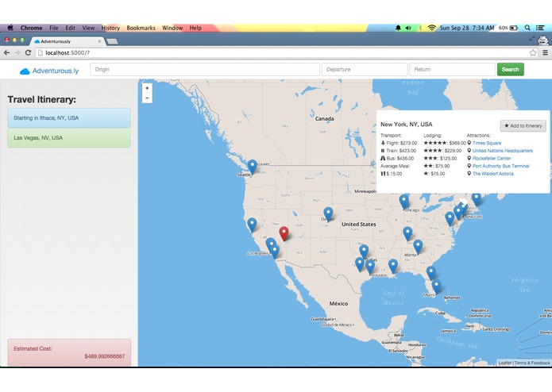Open the History menu

[x=110, y=28]
